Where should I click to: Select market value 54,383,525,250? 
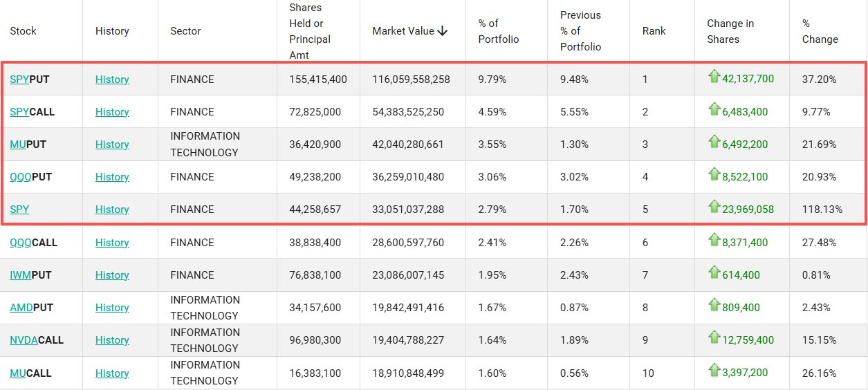(x=408, y=112)
